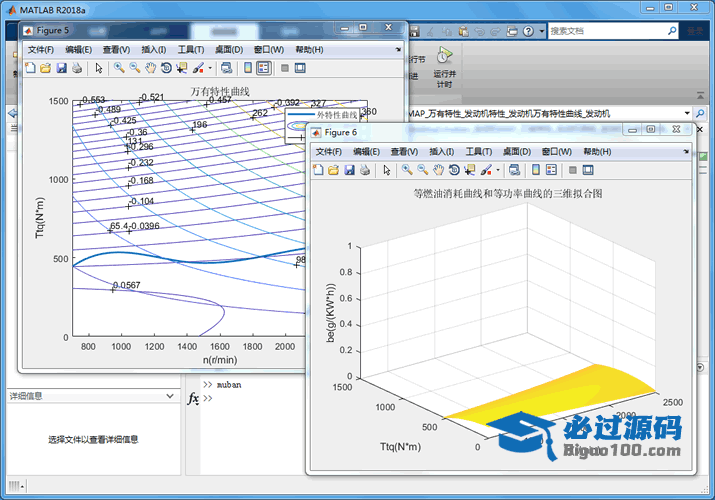Click Save Figure icon in Figure 5 toolbar
715x500 pixels.
pos(61,68)
